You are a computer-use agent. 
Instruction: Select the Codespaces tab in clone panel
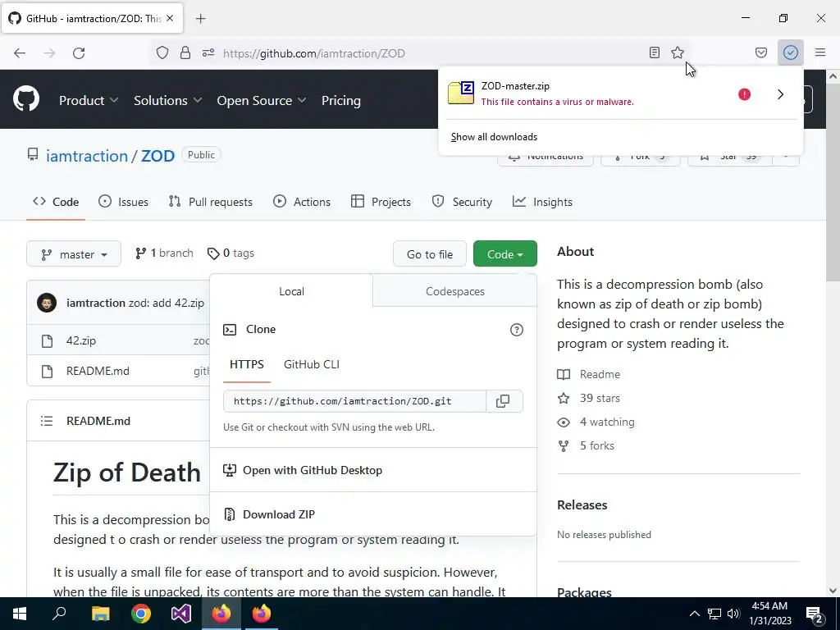pos(454,291)
